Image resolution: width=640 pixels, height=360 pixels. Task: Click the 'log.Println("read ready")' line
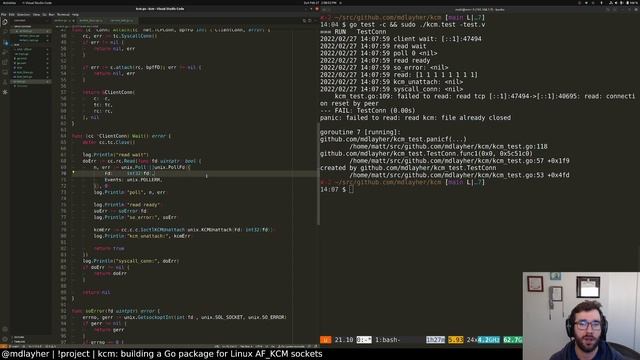tap(127, 204)
